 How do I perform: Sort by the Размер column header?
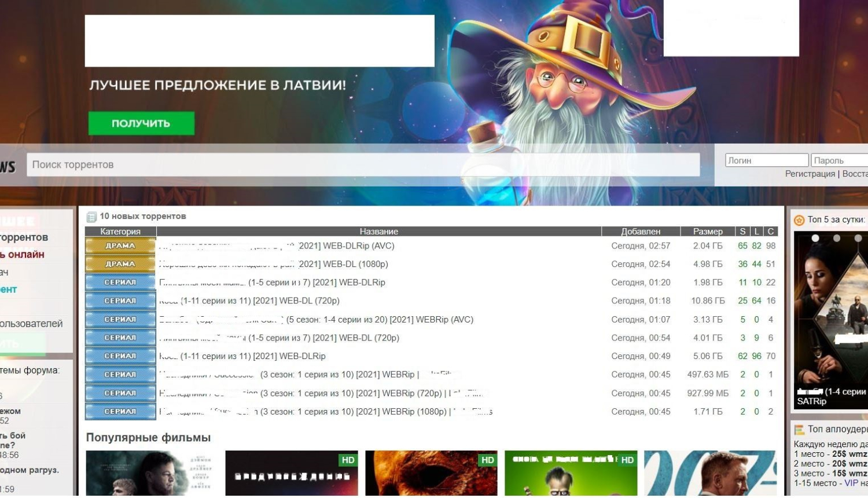click(708, 232)
